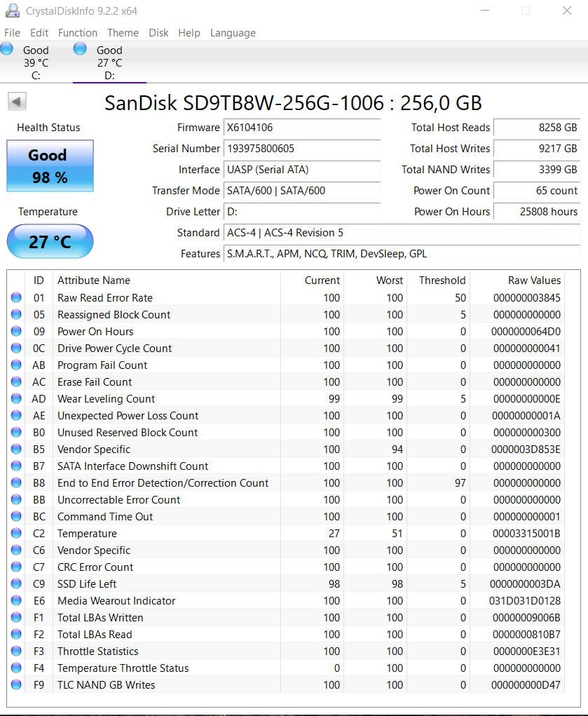This screenshot has width=588, height=716.
Task: Click the Serial Number field
Action: [301, 149]
